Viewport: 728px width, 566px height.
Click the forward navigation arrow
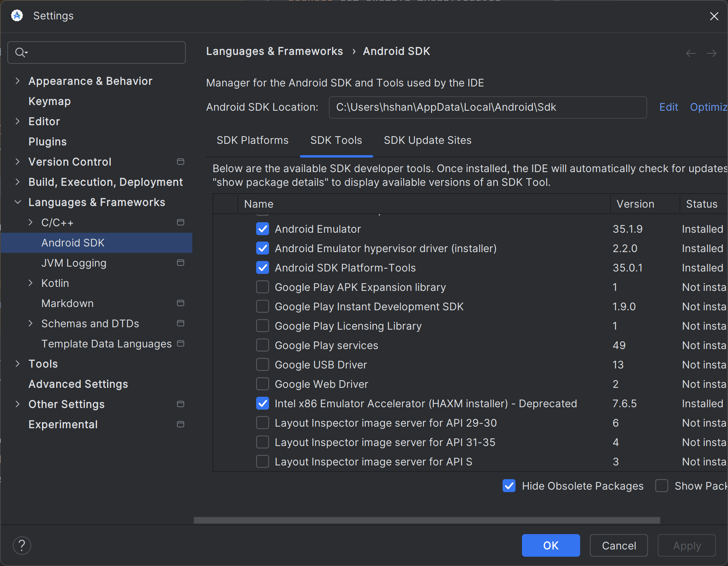(711, 53)
